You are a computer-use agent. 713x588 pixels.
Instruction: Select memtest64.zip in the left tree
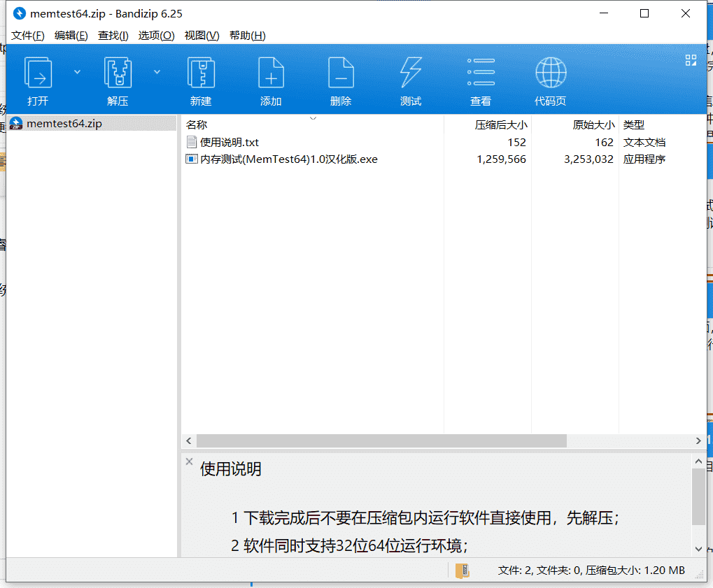tap(92, 123)
